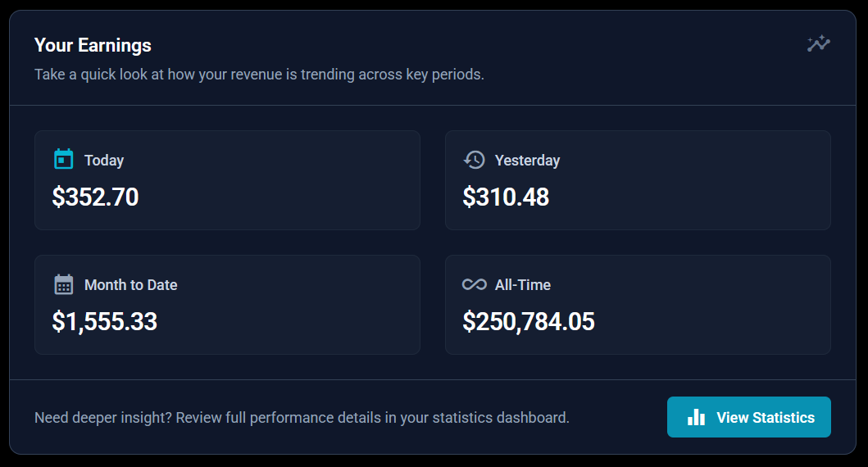Click the $352.70 earnings amount
Image resolution: width=868 pixels, height=467 pixels.
(95, 197)
